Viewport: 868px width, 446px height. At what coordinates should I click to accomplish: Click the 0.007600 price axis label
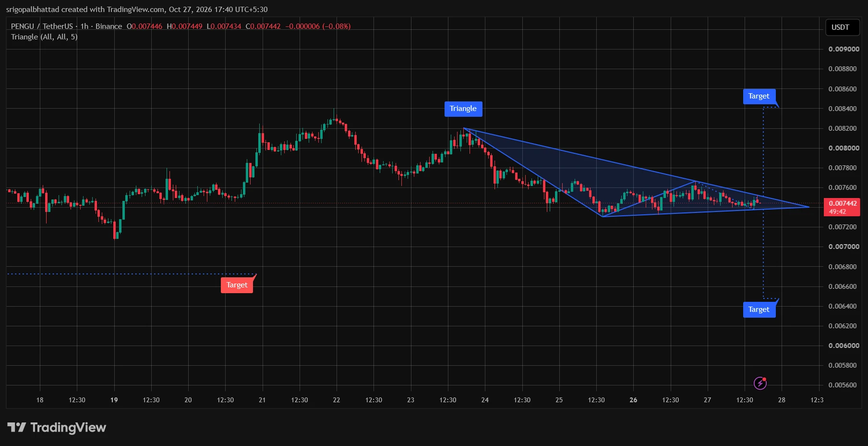tap(844, 187)
